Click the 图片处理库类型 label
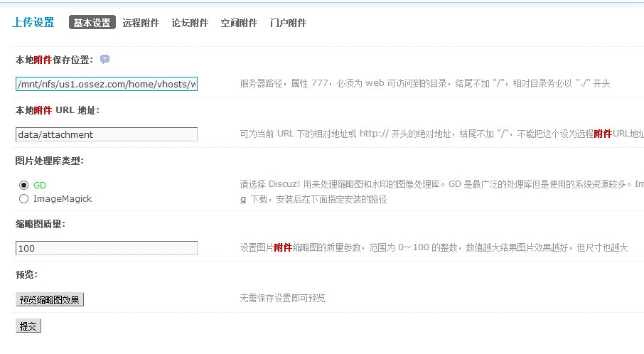The image size is (644, 354). pos(49,161)
